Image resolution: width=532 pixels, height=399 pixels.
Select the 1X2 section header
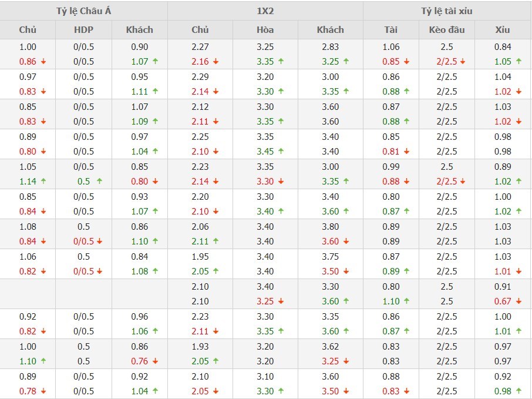click(265, 11)
